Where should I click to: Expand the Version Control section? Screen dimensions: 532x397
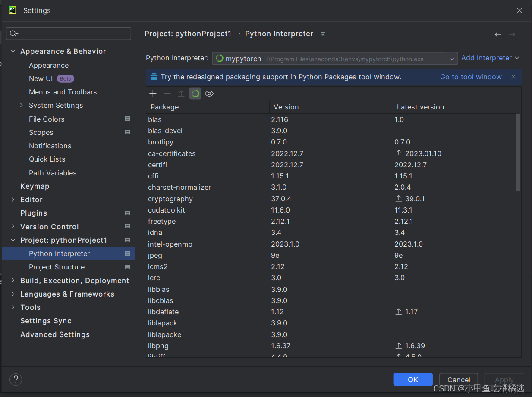point(13,227)
